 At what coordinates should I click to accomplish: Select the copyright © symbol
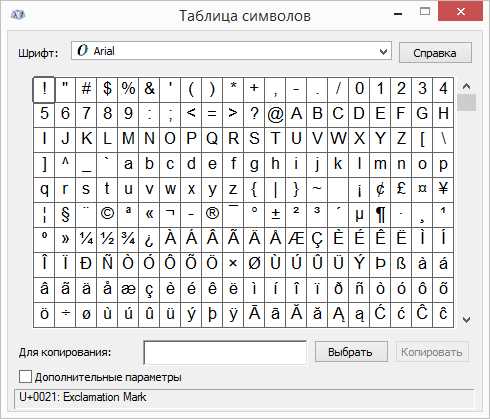107,215
